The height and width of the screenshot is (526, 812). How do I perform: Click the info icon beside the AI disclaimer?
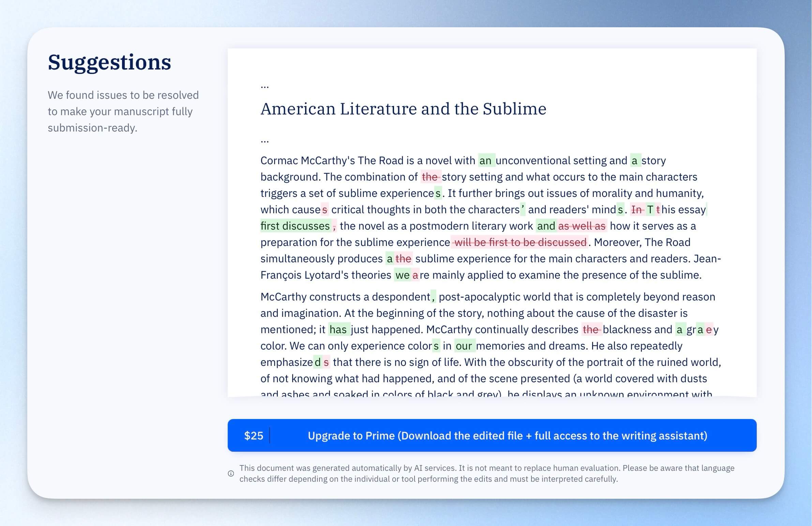point(231,473)
